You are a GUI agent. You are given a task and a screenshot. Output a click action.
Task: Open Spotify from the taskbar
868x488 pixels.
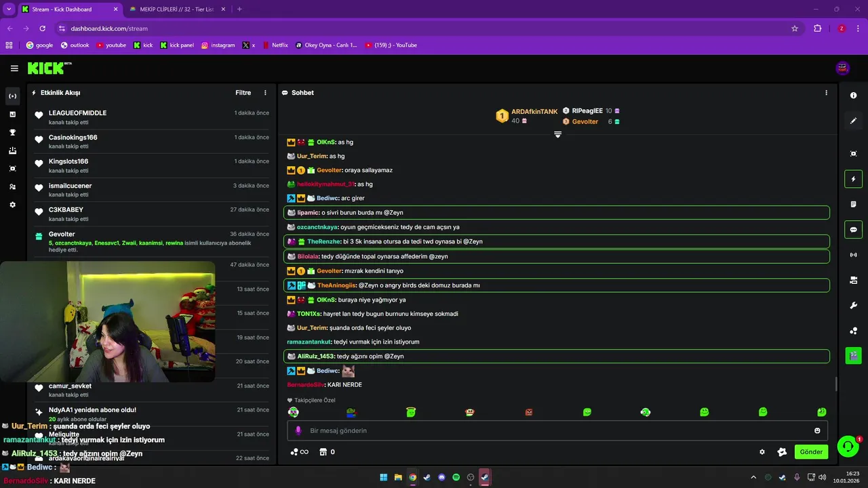pos(456,477)
